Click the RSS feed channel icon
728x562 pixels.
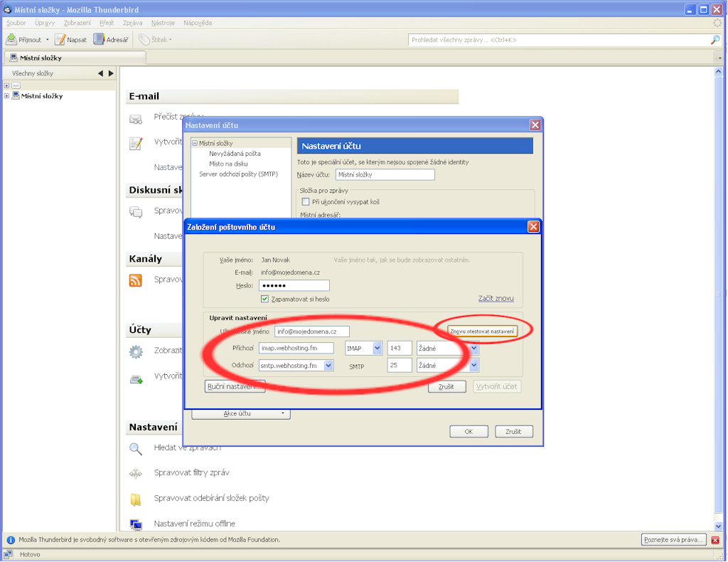click(x=136, y=280)
